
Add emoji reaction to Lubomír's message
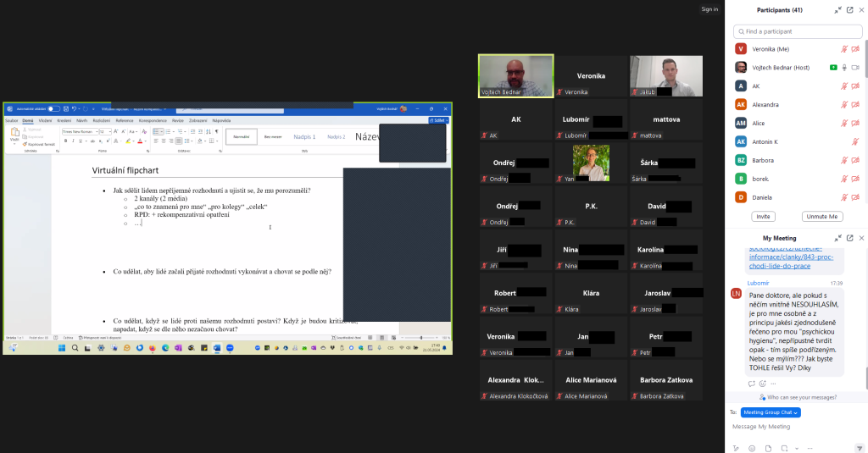point(762,384)
